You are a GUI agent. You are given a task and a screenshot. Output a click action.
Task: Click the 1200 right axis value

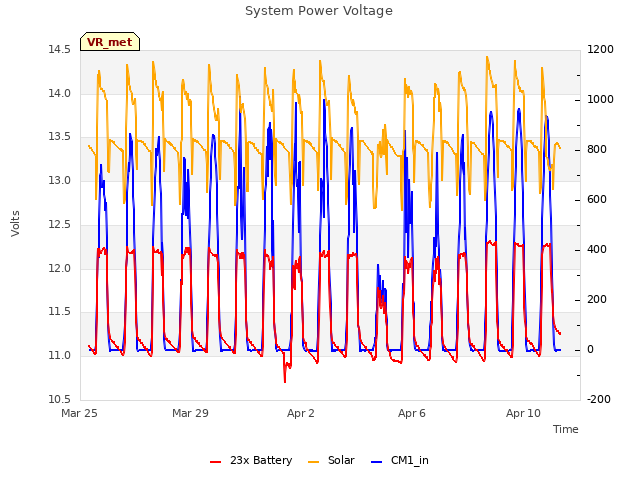600,50
